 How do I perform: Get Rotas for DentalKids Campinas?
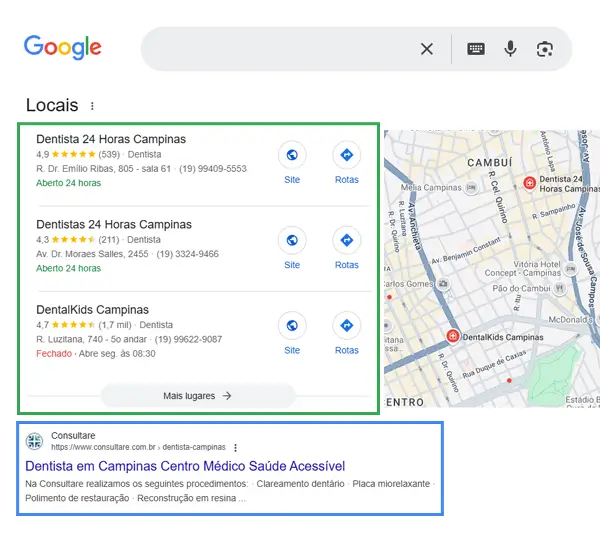(346, 325)
